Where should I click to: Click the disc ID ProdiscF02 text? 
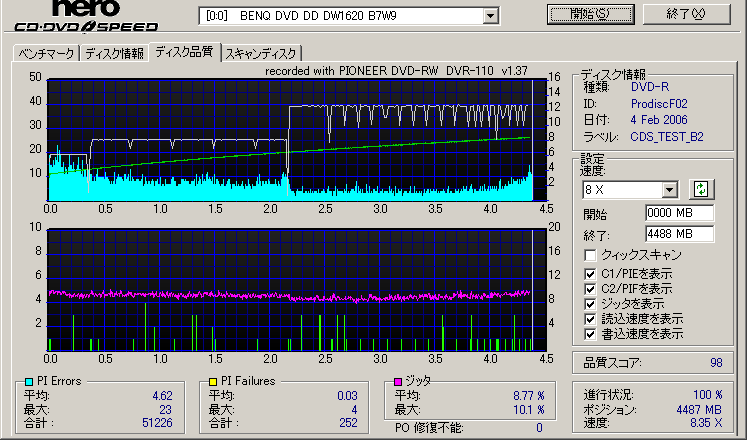click(659, 104)
